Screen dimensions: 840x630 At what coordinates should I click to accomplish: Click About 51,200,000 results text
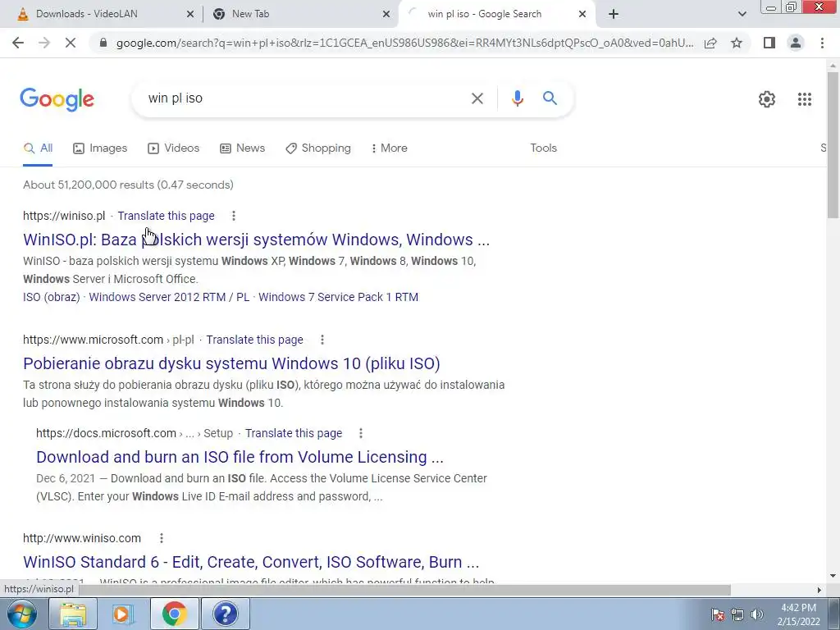128,185
